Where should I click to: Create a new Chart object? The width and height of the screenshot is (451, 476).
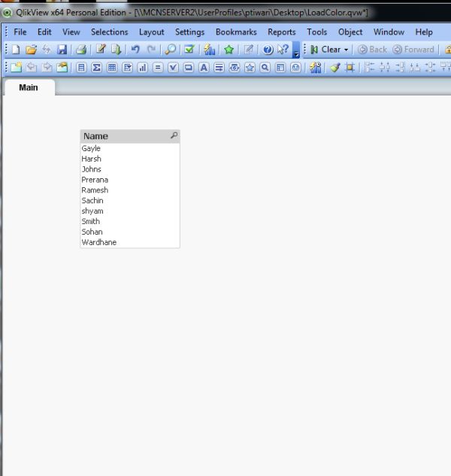click(x=143, y=68)
